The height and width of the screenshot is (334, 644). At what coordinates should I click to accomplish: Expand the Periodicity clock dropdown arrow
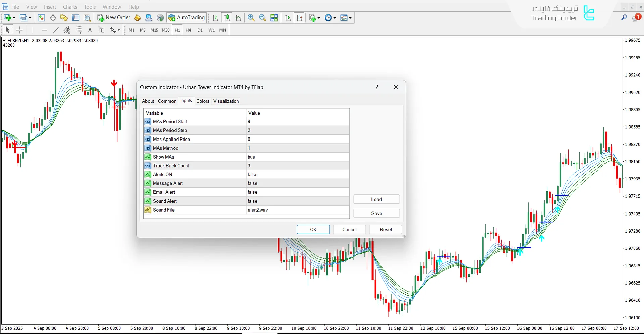[x=335, y=18]
